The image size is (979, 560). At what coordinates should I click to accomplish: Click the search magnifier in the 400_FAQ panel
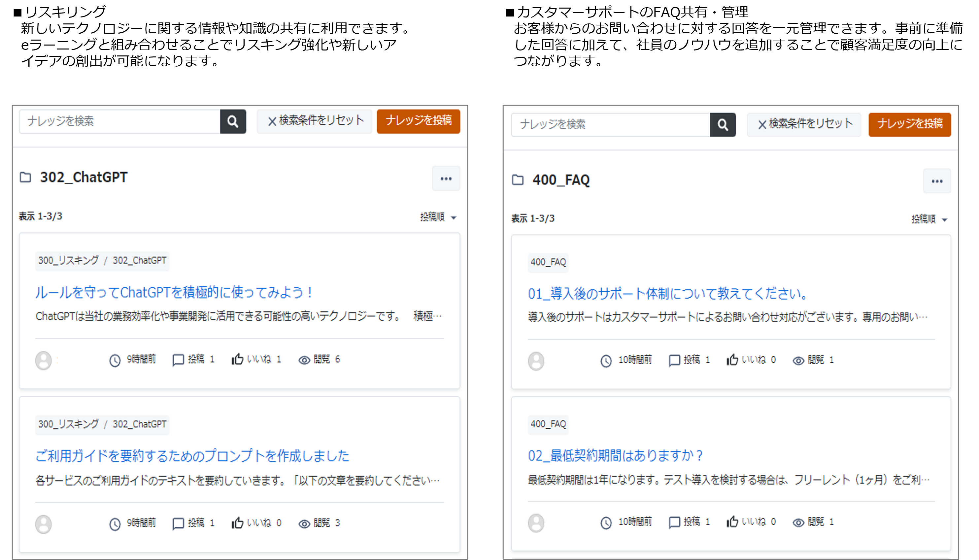coord(723,125)
